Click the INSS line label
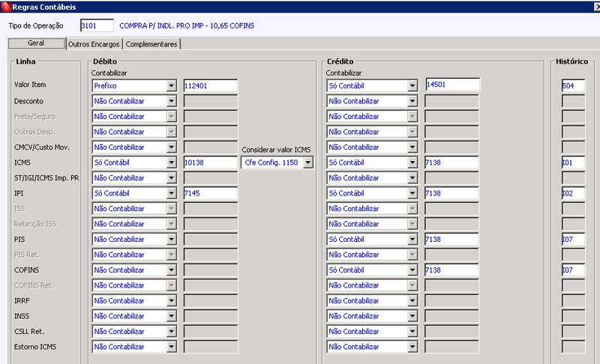This screenshot has height=364, width=600. (x=22, y=316)
